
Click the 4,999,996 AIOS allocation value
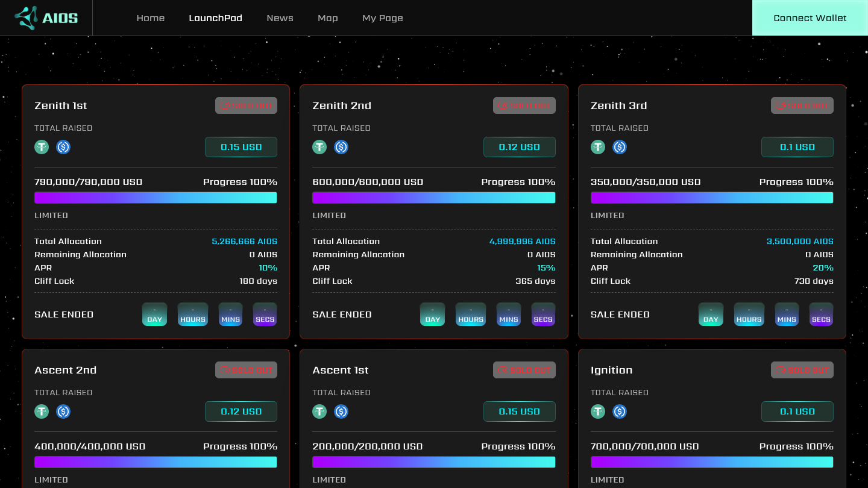tap(523, 241)
